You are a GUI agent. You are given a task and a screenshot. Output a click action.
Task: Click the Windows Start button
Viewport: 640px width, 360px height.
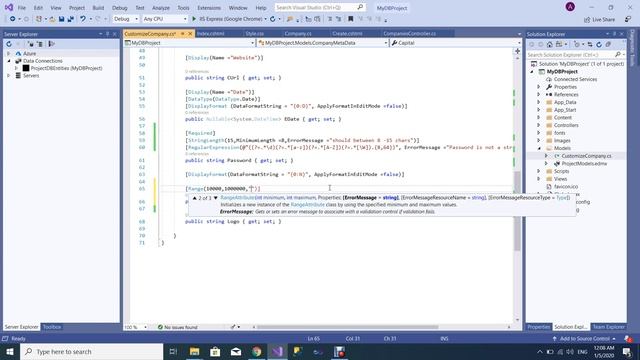[10, 351]
